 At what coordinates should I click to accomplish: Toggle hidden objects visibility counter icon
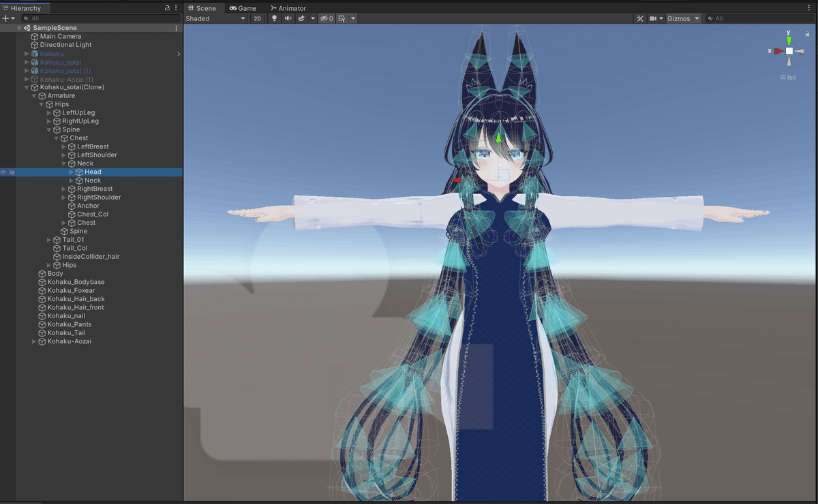327,18
